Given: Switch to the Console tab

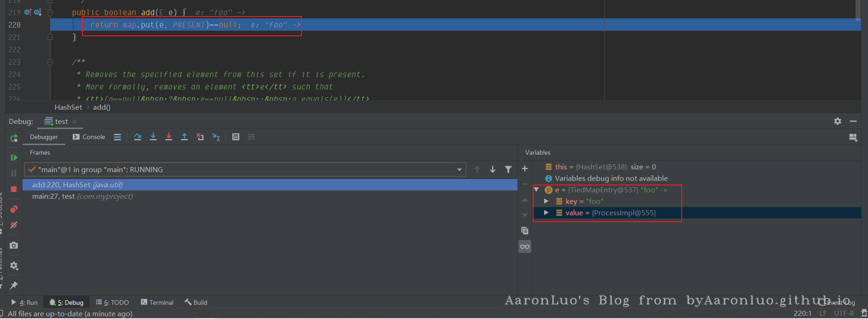Looking at the screenshot, I should [89, 137].
